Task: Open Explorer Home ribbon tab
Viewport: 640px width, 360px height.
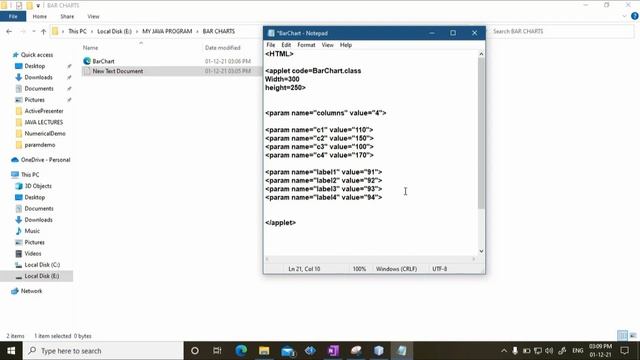Action: point(40,16)
